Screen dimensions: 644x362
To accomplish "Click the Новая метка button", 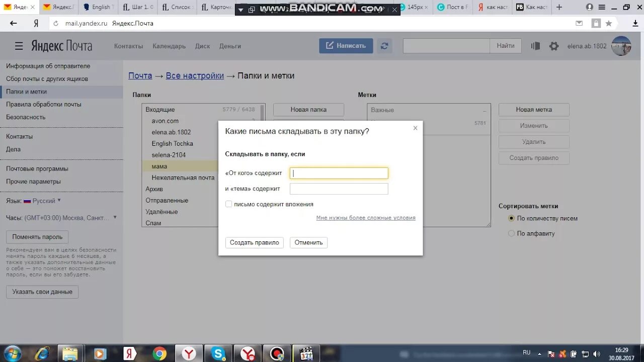I will [534, 110].
